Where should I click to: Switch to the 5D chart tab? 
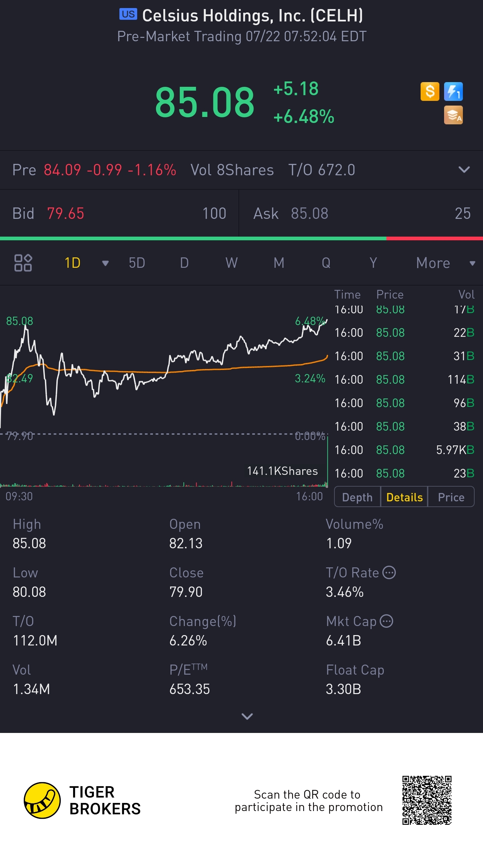[137, 263]
